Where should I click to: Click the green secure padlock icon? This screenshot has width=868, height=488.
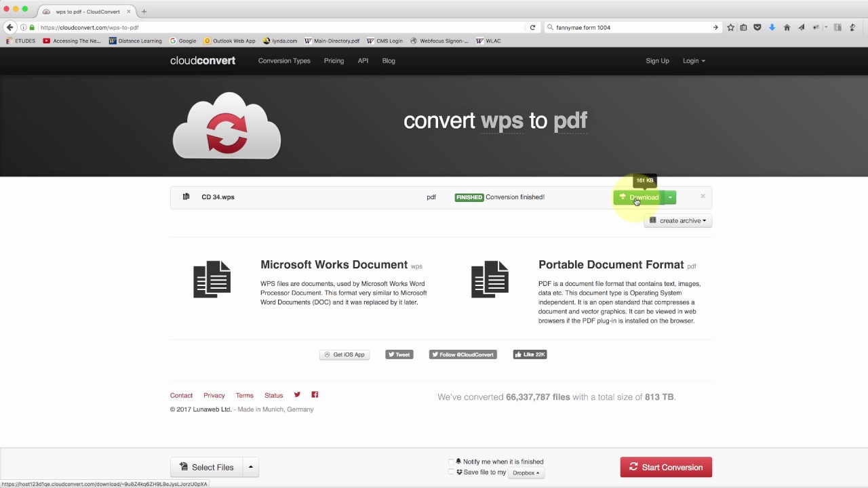[x=32, y=27]
